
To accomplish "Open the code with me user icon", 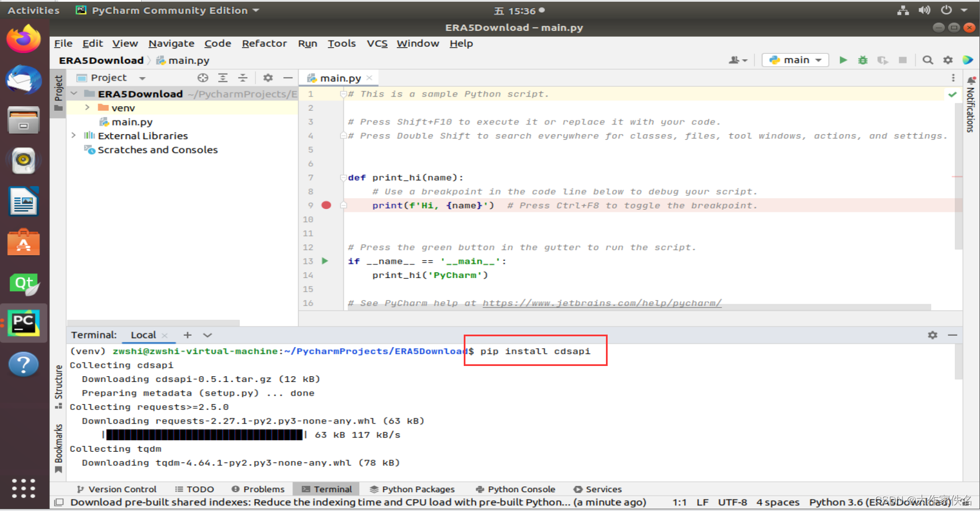I will [x=738, y=60].
